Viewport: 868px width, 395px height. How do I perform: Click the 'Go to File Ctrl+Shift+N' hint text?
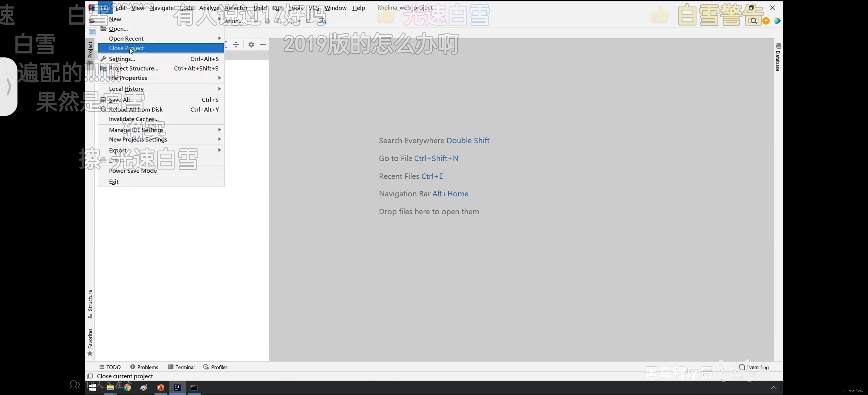tap(418, 159)
